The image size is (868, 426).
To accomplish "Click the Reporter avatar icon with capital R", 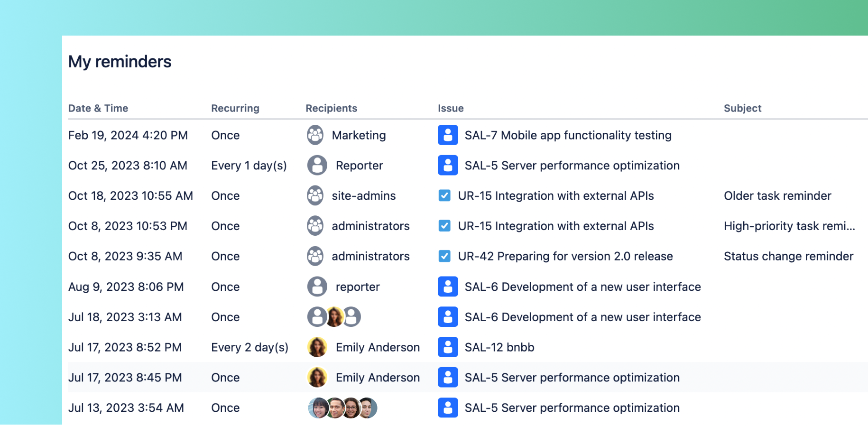I will point(317,166).
